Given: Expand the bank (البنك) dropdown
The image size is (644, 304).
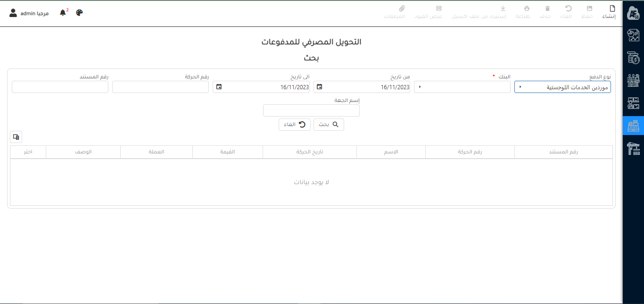Looking at the screenshot, I should 420,87.
